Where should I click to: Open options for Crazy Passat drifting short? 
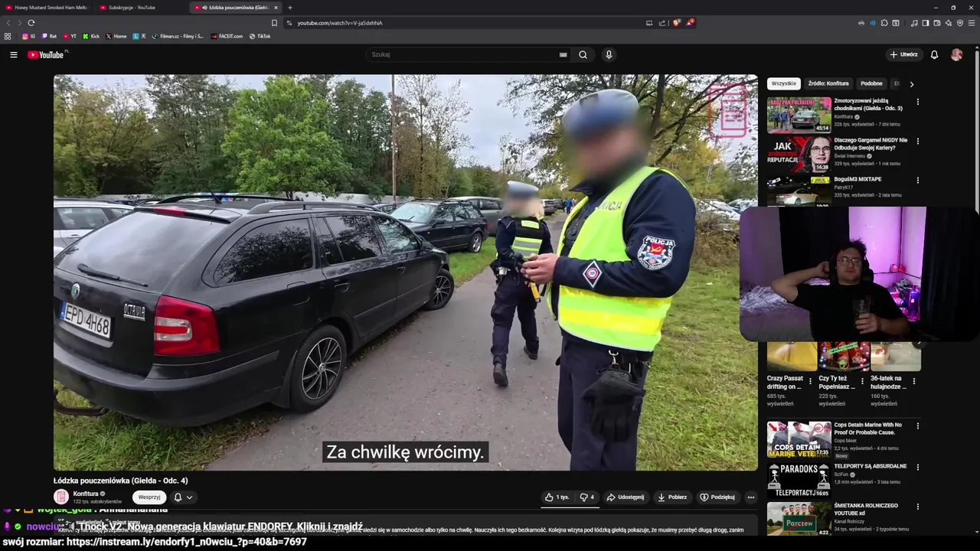point(810,380)
